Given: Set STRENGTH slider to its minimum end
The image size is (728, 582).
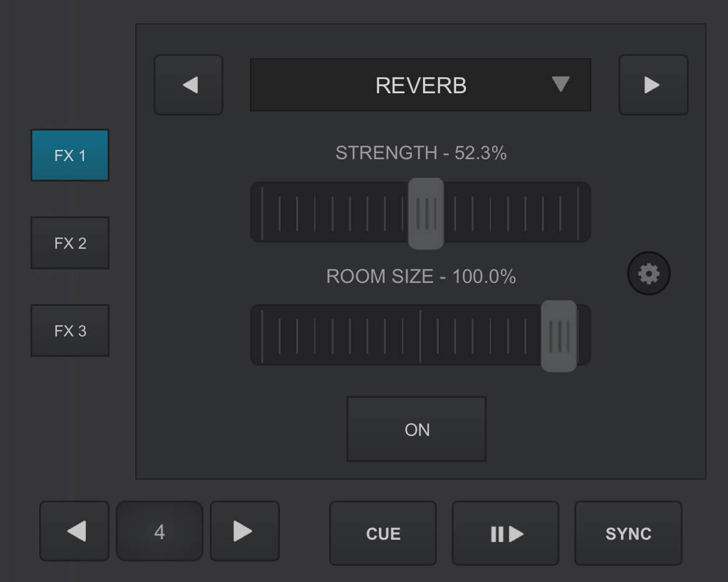Looking at the screenshot, I should tap(262, 213).
